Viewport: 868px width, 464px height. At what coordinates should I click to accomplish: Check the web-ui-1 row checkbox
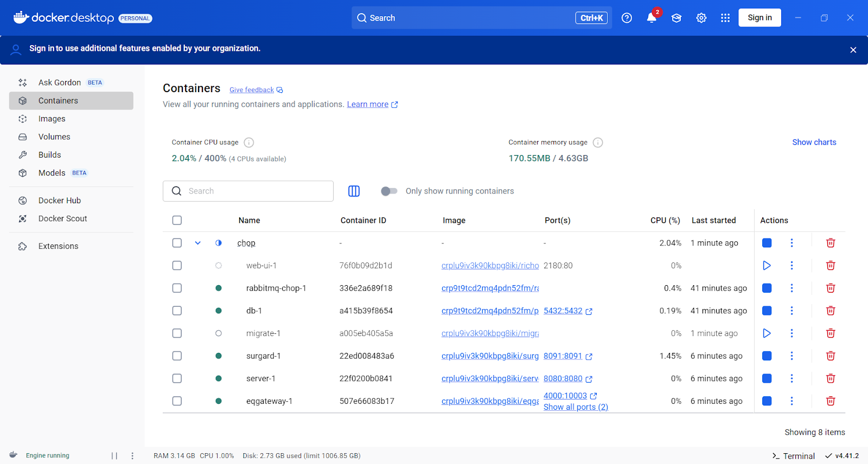click(x=177, y=266)
